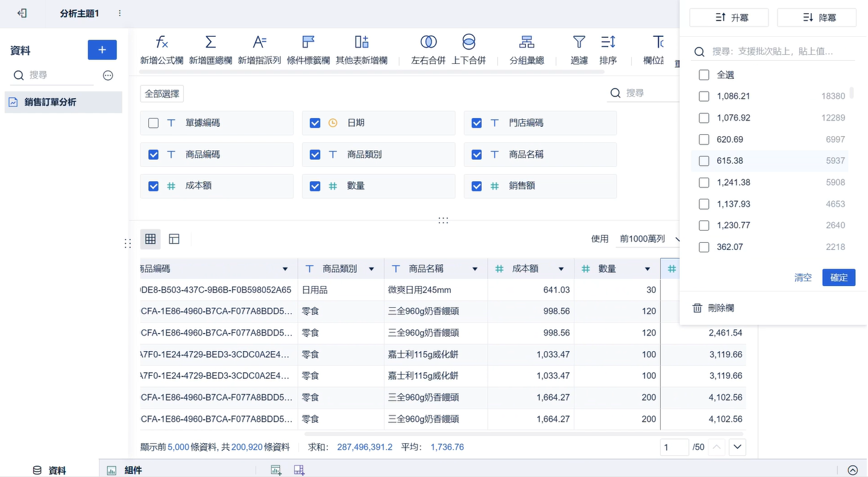Check the 單據編碼 field checkbox

(x=153, y=123)
